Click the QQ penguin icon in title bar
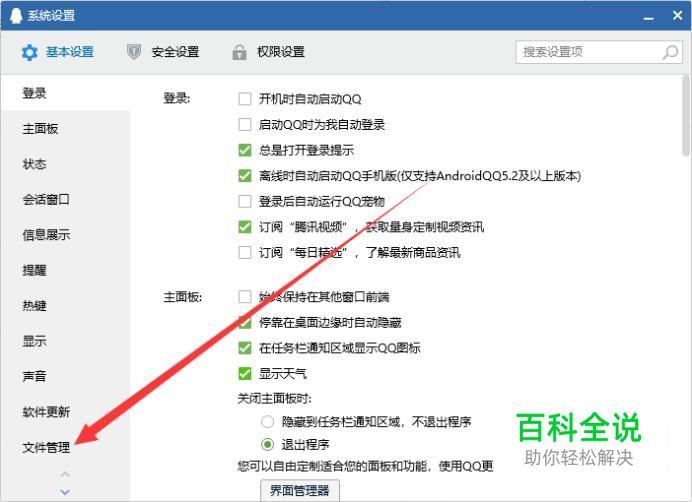Viewport: 692px width, 502px height. [15, 16]
